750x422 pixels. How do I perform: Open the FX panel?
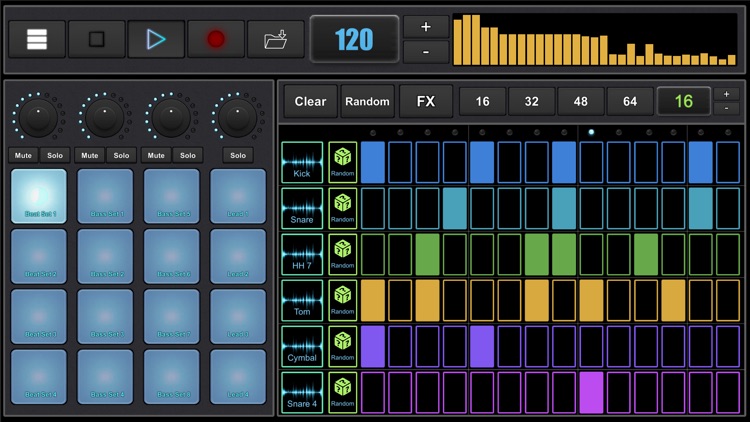pos(426,101)
